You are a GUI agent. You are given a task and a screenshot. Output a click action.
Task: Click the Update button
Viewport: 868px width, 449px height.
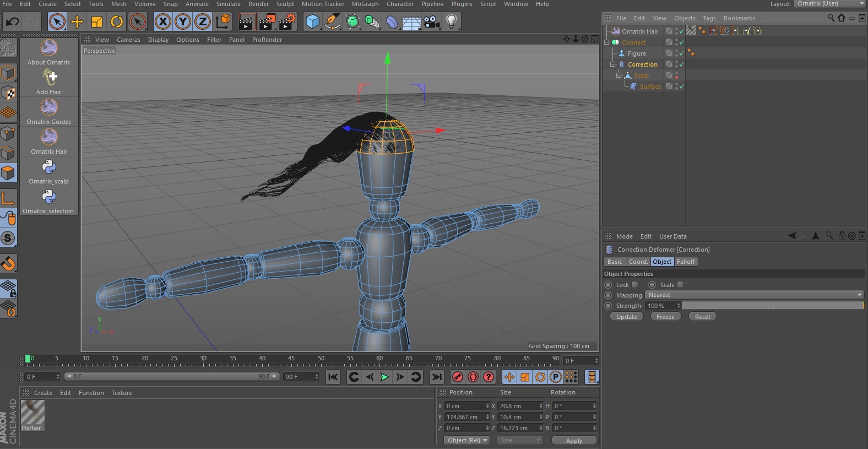click(627, 317)
